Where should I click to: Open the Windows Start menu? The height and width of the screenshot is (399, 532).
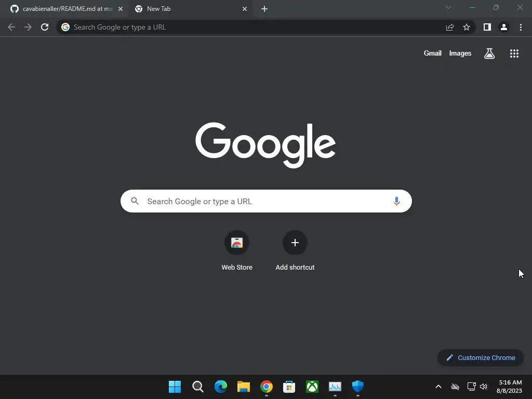[175, 387]
